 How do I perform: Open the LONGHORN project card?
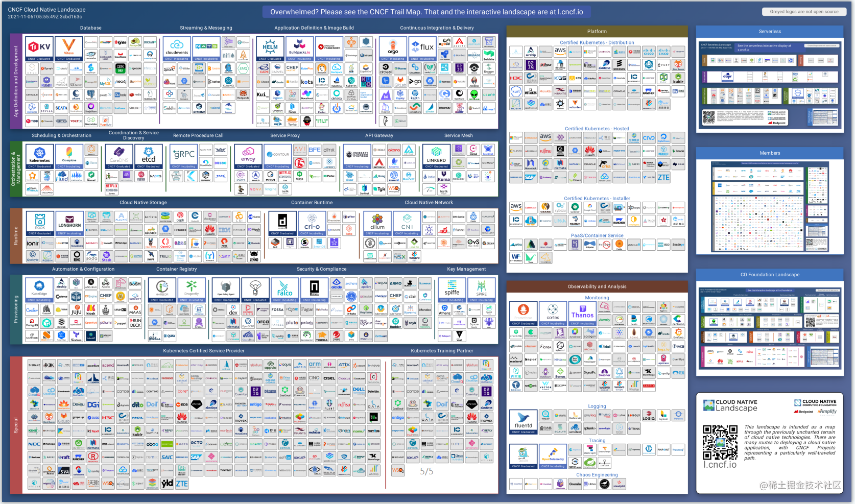click(x=69, y=223)
